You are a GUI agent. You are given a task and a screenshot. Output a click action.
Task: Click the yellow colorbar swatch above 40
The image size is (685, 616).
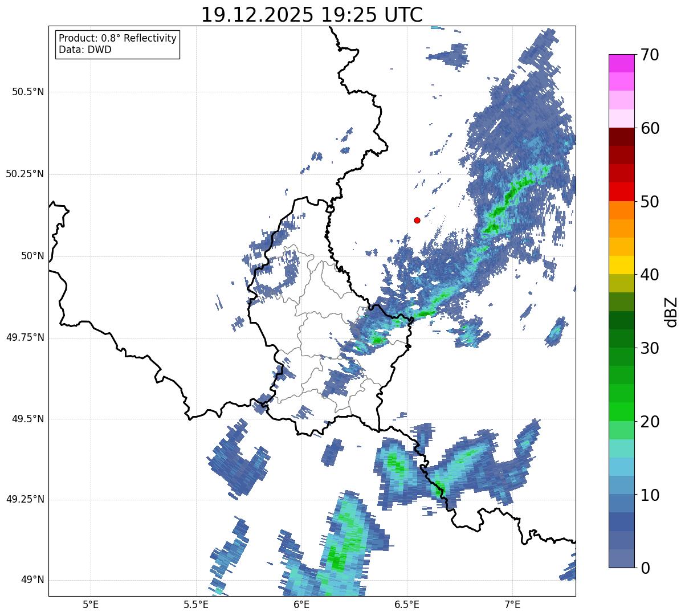pos(622,265)
